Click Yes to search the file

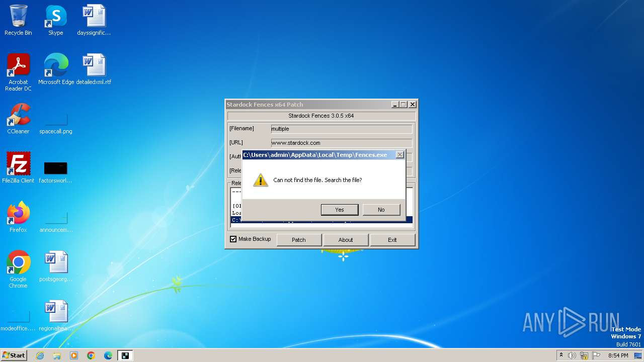[340, 210]
